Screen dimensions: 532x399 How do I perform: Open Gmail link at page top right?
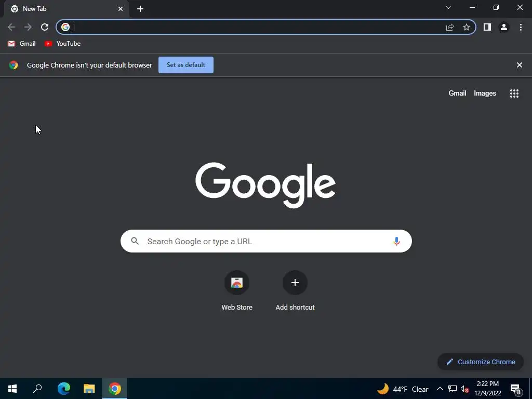(x=457, y=94)
